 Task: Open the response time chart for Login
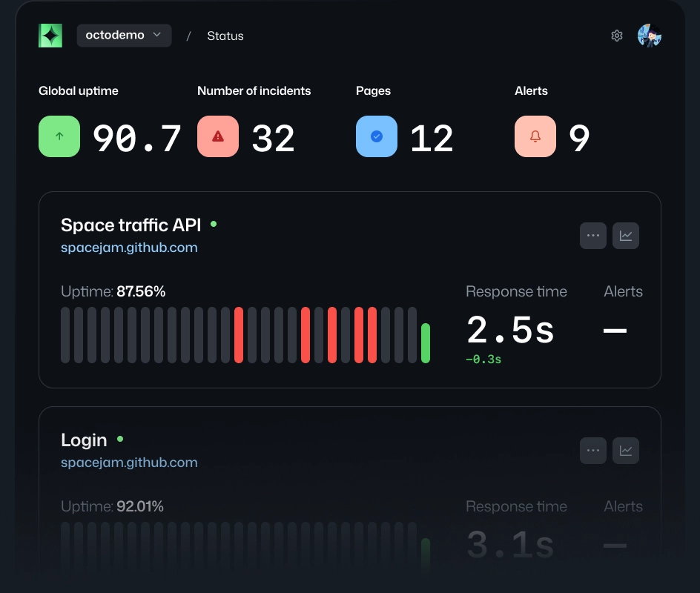point(626,450)
